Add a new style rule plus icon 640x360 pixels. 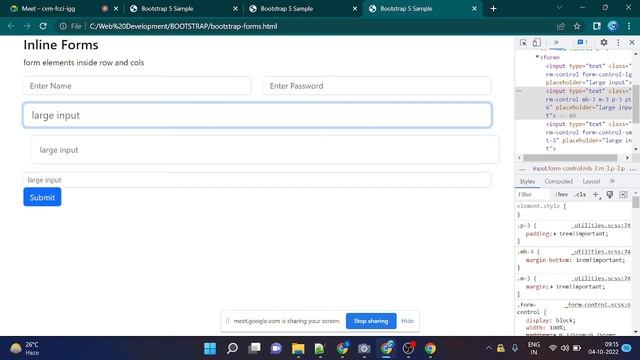(596, 195)
